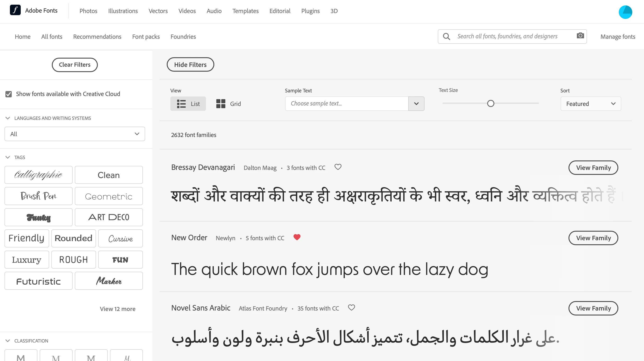Select the List view icon
Image resolution: width=644 pixels, height=361 pixels.
click(x=181, y=104)
